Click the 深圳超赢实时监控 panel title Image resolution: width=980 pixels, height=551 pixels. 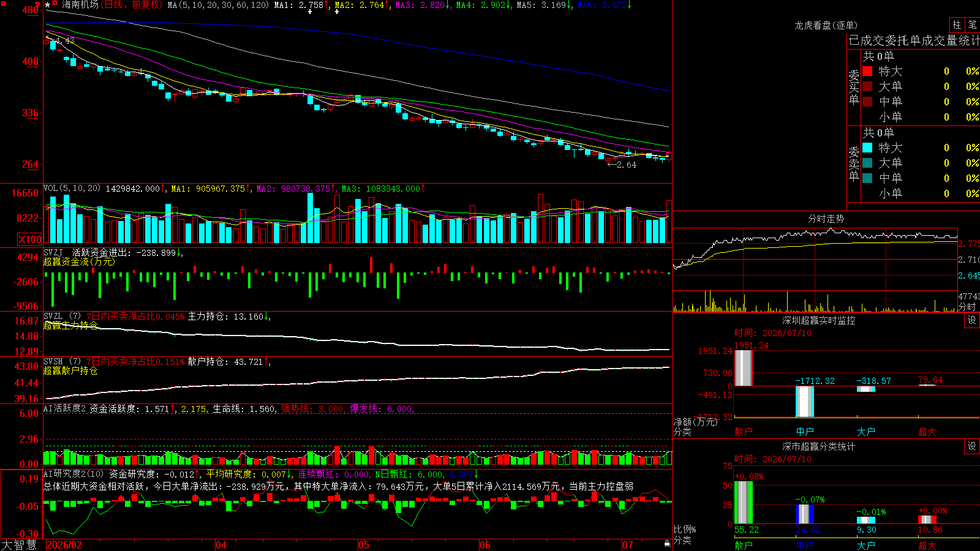[x=819, y=320]
